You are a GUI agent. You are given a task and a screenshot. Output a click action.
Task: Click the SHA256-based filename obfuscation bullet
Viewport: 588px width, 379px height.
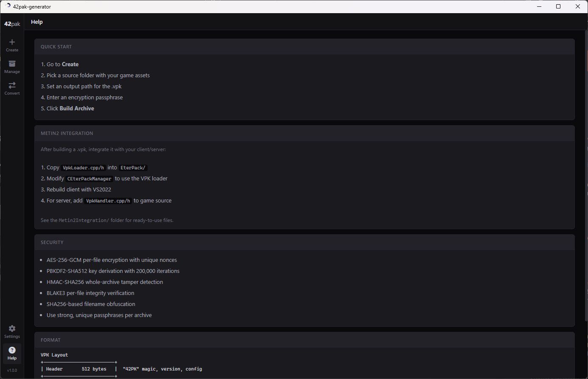click(91, 304)
